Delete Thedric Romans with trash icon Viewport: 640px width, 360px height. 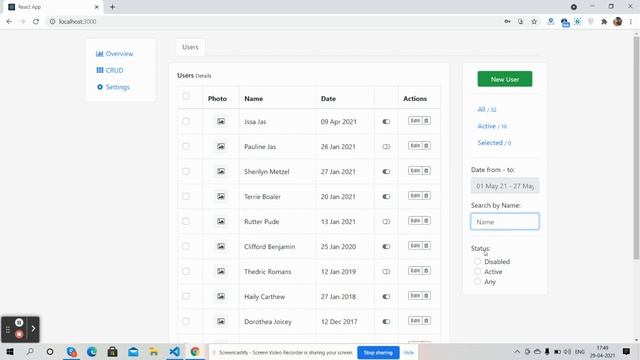pos(426,271)
